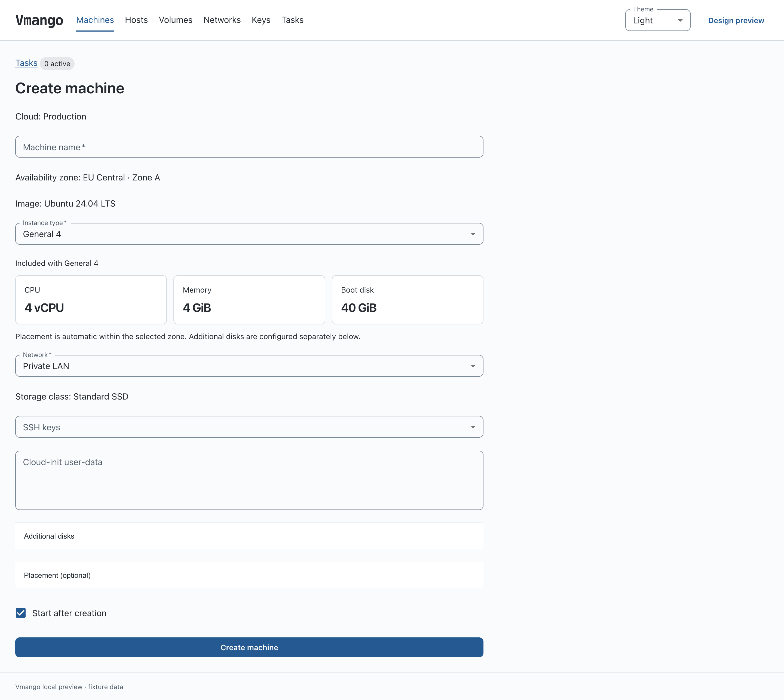This screenshot has width=784, height=700.
Task: Open the Networks tab
Action: click(222, 20)
